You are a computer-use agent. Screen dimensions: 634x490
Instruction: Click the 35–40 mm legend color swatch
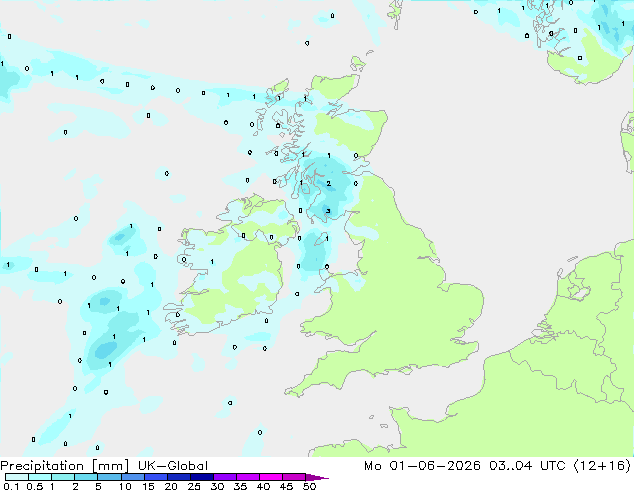(247, 477)
